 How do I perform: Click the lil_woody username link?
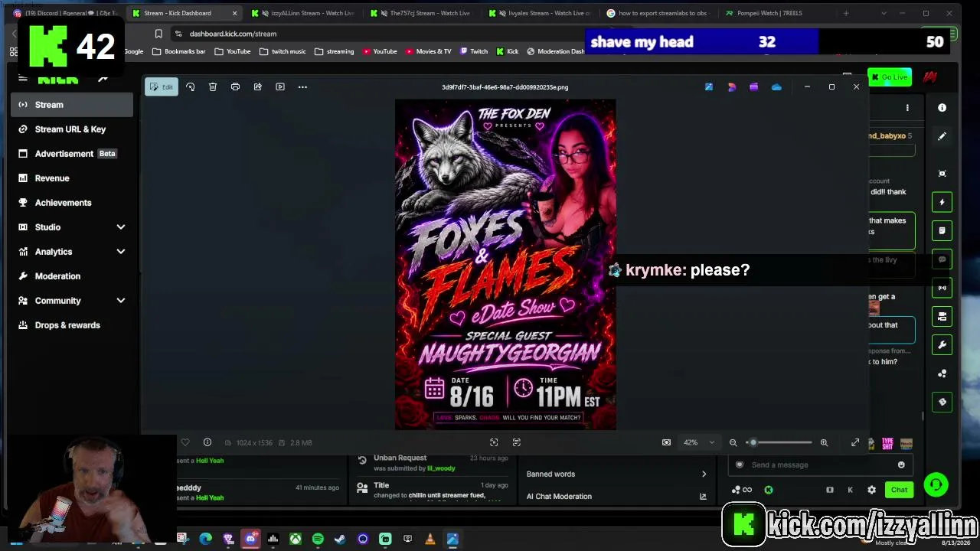pos(441,468)
